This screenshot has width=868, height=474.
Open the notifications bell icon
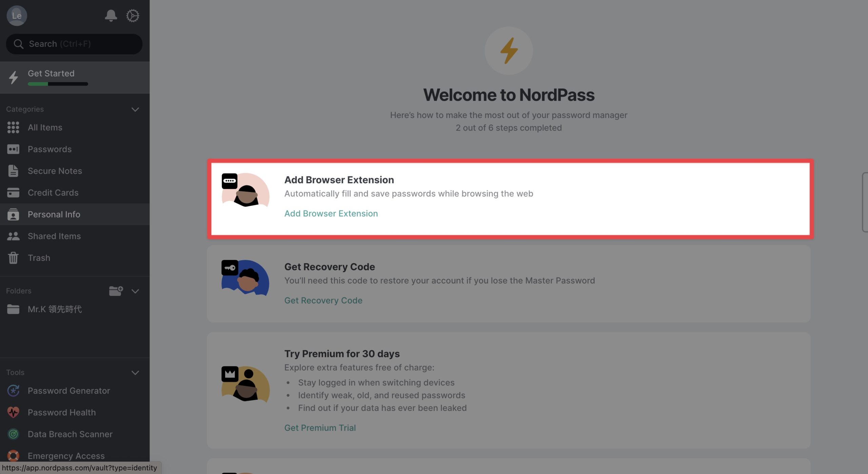point(111,16)
